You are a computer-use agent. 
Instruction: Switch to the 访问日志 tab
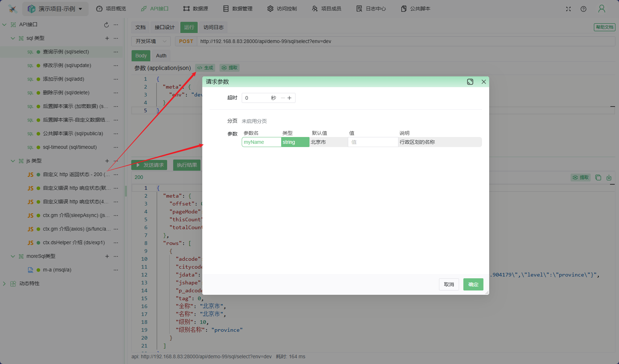(x=213, y=27)
